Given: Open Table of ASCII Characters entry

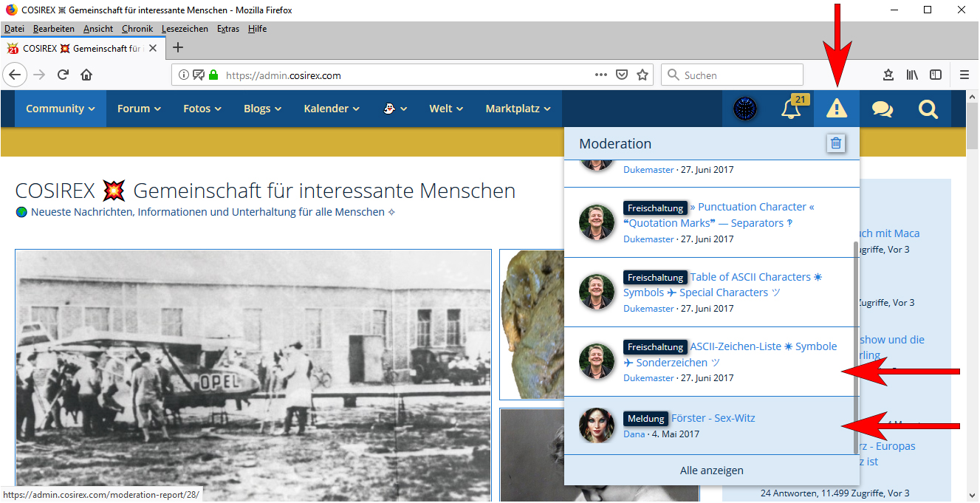Looking at the screenshot, I should pos(723,284).
